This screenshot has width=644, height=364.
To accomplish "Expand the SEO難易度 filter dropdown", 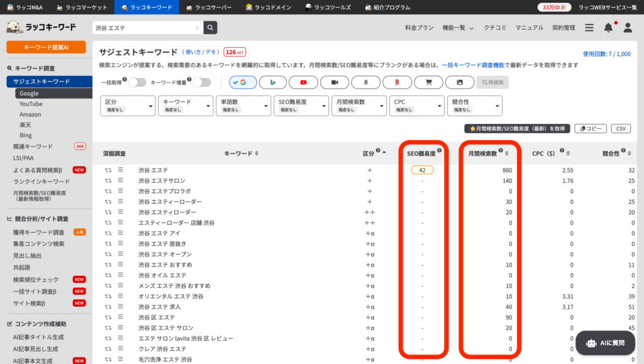I will 301,106.
